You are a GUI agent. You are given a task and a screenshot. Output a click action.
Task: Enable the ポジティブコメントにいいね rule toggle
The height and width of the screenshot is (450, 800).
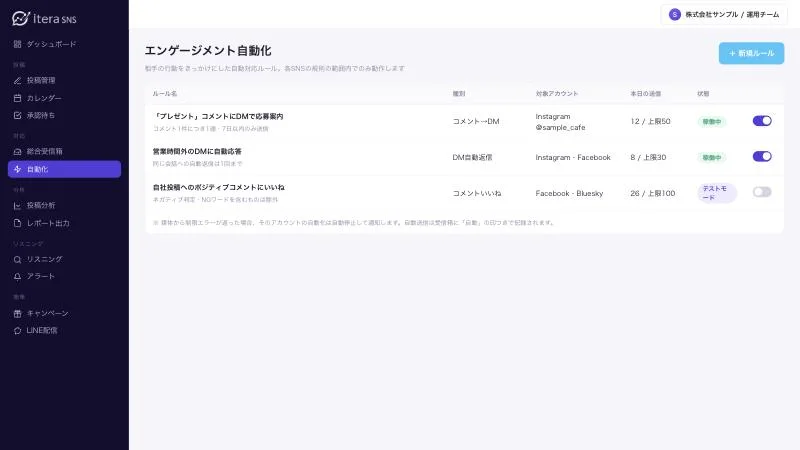(762, 192)
